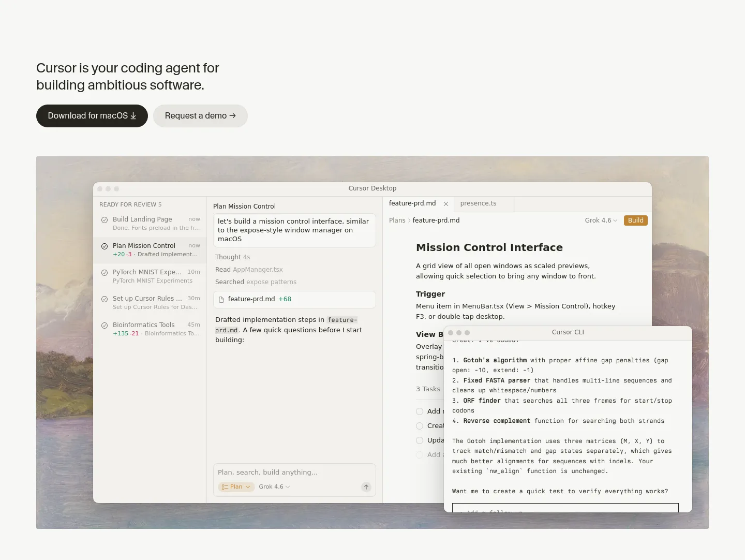Click the user message about mission control interface
This screenshot has width=745, height=560.
point(294,230)
